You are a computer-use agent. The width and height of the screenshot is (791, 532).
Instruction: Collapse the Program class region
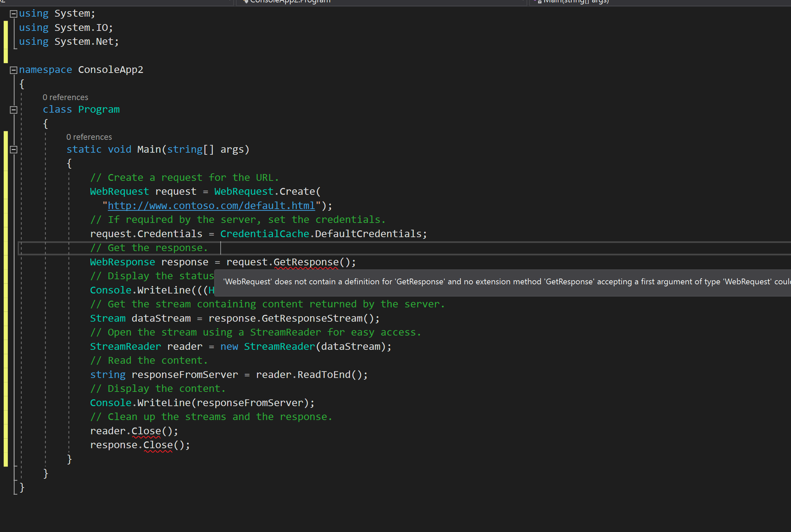click(14, 110)
